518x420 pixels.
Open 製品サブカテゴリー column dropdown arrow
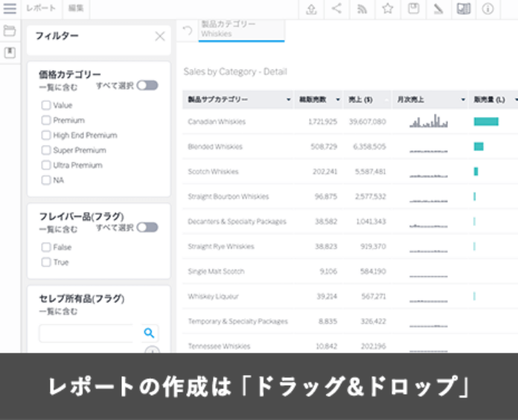coord(288,100)
